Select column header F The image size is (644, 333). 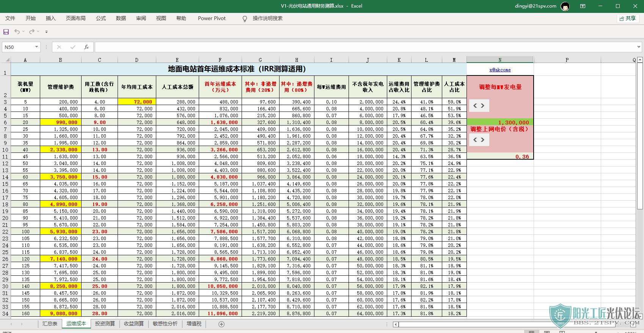coord(220,60)
